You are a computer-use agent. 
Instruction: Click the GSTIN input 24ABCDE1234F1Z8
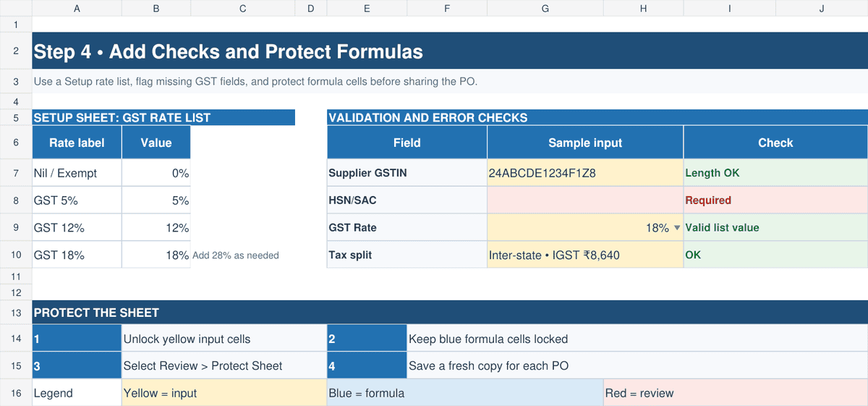pyautogui.click(x=585, y=173)
